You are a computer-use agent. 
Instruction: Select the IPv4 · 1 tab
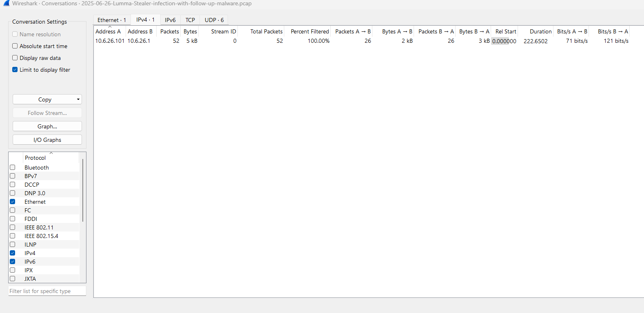click(x=146, y=20)
